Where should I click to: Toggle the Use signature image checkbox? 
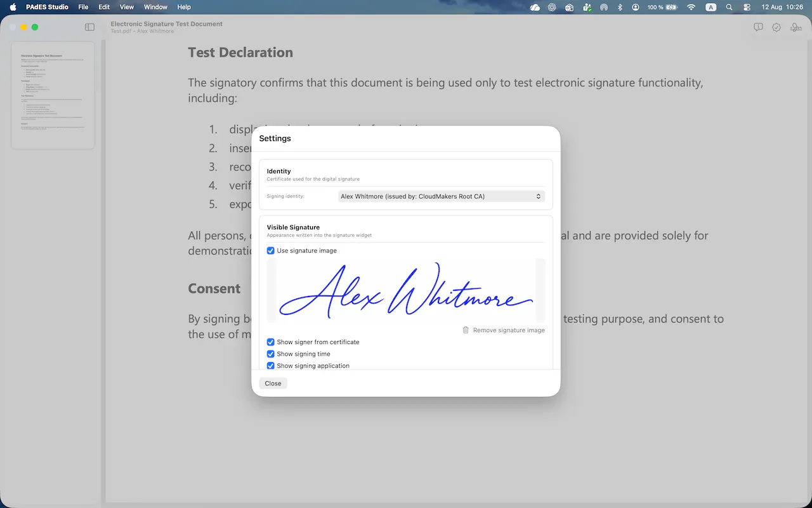271,251
